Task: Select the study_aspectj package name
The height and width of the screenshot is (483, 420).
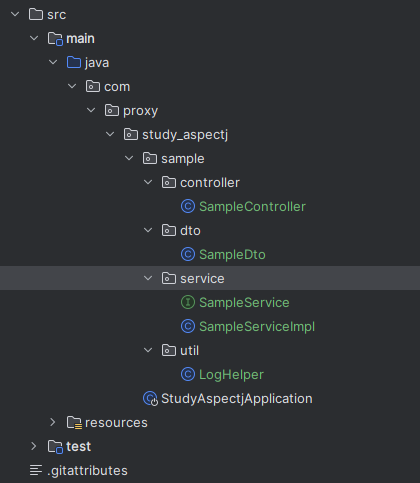Action: pyautogui.click(x=185, y=135)
